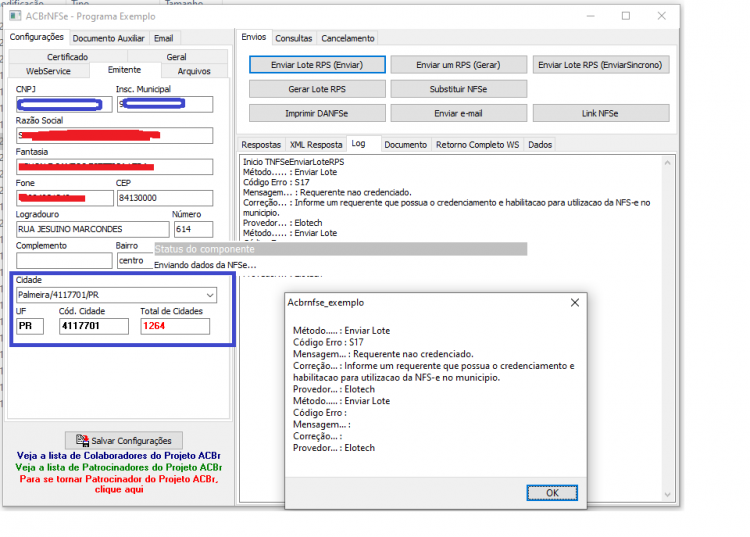Close the Acbrnfse_exemplo error dialog
The image size is (750, 537).
pos(574,303)
